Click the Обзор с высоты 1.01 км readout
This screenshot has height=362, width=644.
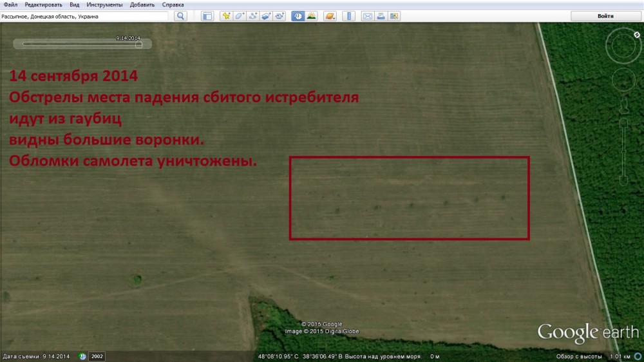[593, 356]
